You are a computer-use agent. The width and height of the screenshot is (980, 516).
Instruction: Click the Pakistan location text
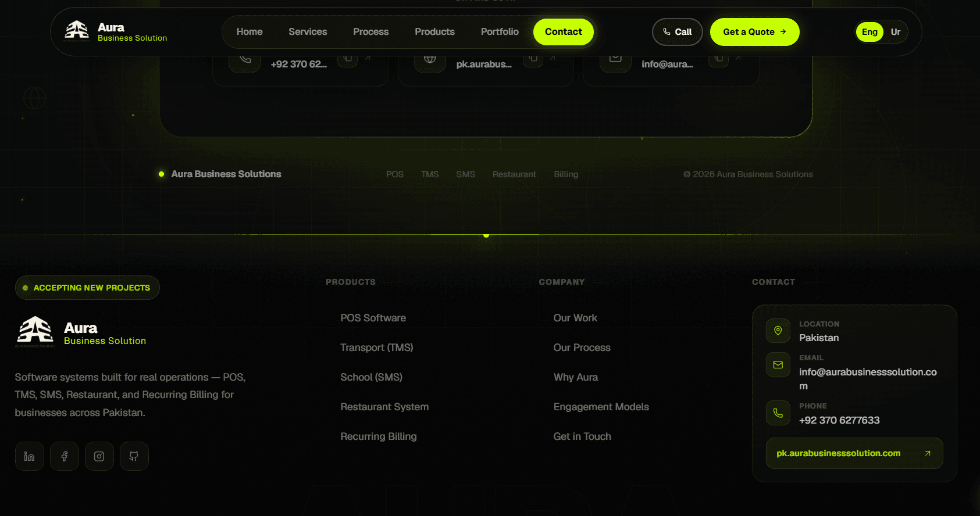819,338
